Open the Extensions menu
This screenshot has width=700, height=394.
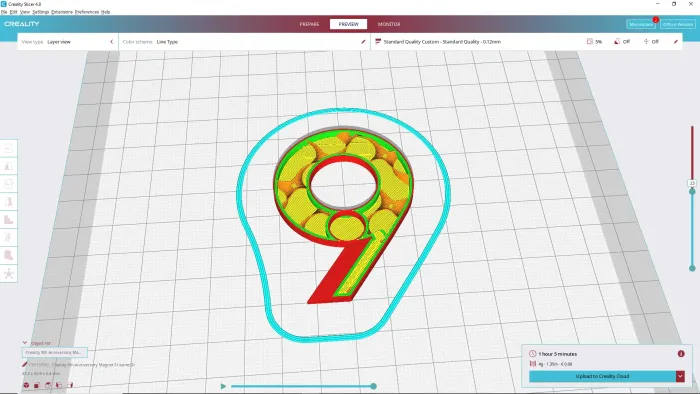[62, 12]
